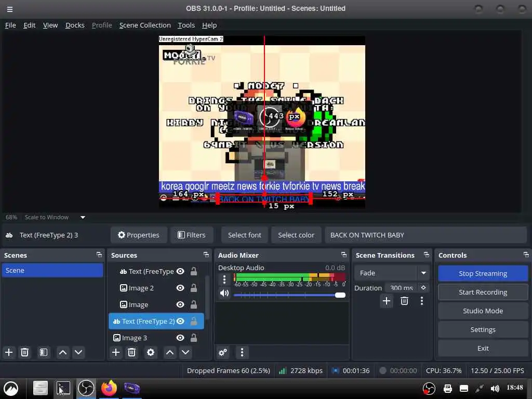Open transition properties three-dot menu
This screenshot has width=532, height=399.
(422, 301)
